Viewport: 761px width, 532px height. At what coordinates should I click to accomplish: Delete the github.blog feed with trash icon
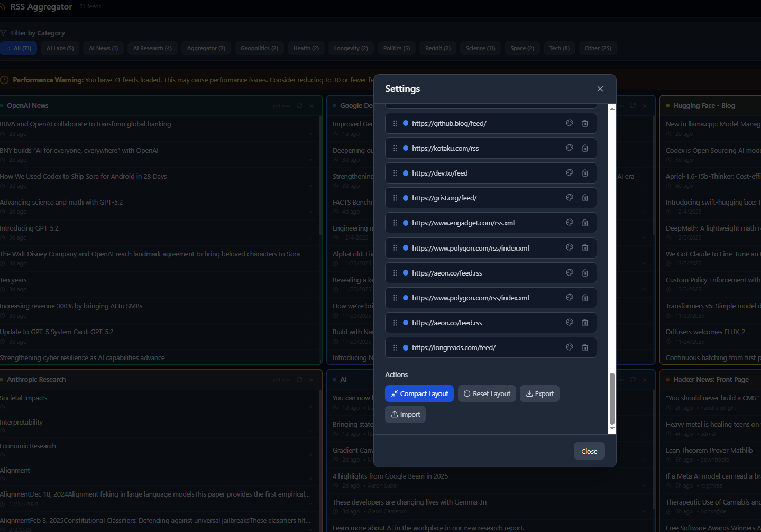(585, 123)
